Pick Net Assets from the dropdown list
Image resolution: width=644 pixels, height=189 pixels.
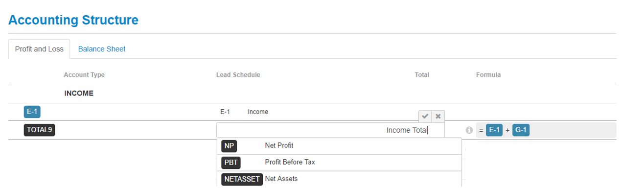pos(281,179)
